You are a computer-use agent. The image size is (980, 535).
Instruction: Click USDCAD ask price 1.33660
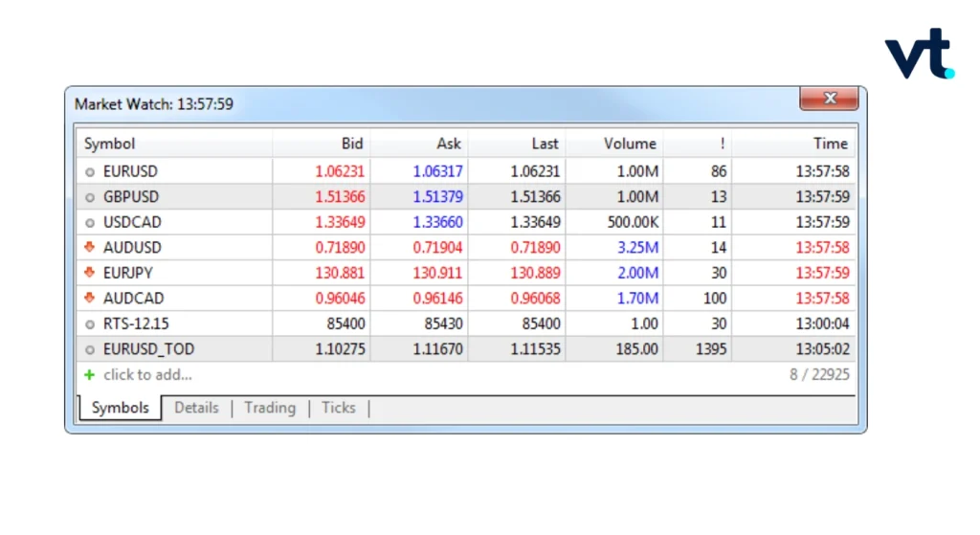pyautogui.click(x=437, y=222)
